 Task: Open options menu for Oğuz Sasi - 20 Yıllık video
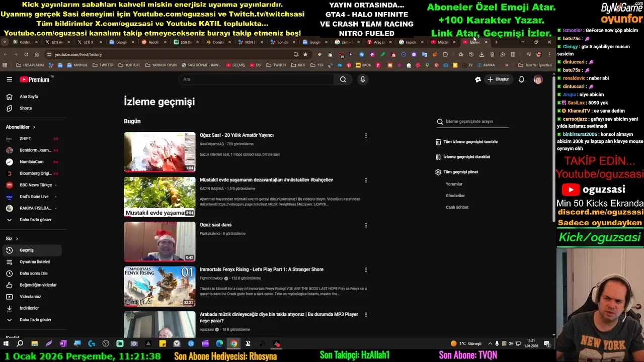[x=366, y=136]
